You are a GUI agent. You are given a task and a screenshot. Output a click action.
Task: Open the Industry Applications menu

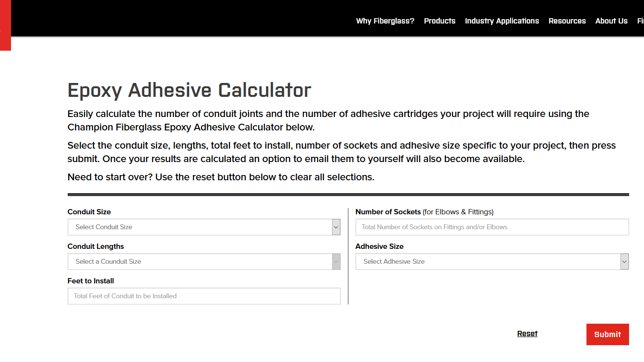tap(502, 21)
